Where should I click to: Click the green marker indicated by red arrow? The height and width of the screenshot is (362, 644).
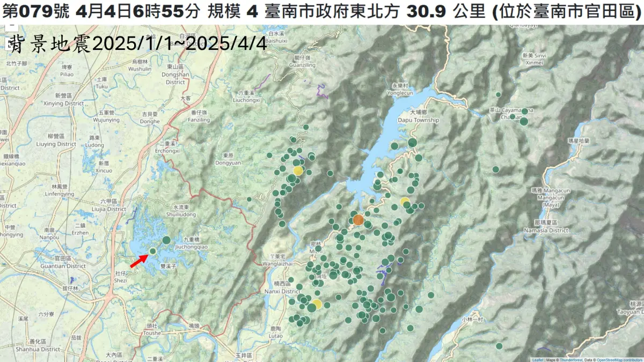click(x=152, y=251)
